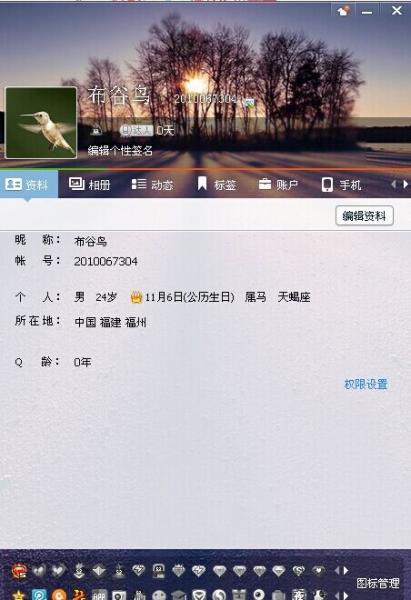Edit the 编辑个性签名 signature field

[120, 150]
